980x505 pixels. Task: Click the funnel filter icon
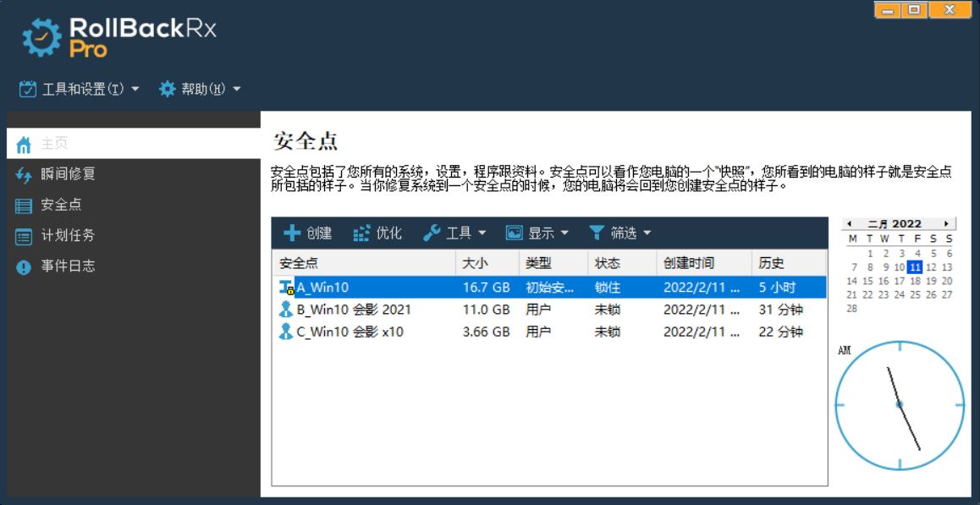coord(597,233)
